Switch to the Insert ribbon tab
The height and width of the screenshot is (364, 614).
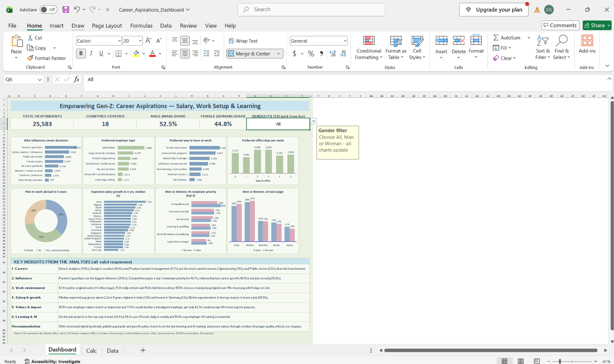click(x=57, y=26)
